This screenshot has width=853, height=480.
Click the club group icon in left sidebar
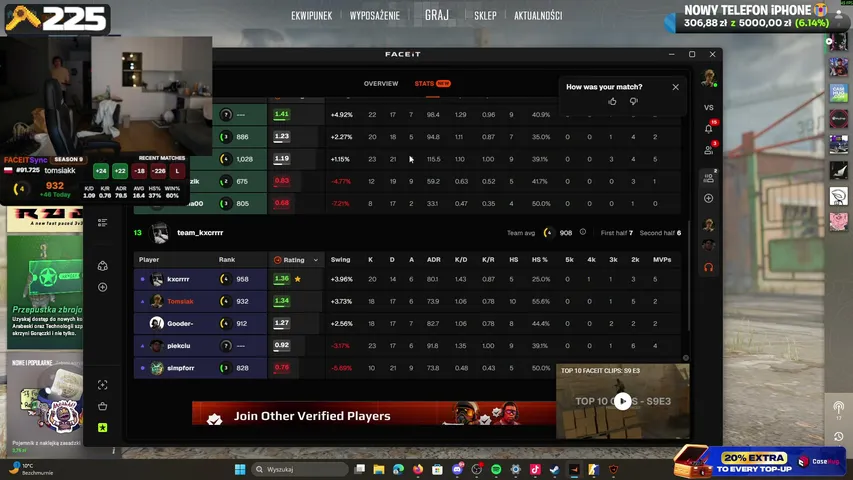click(102, 266)
